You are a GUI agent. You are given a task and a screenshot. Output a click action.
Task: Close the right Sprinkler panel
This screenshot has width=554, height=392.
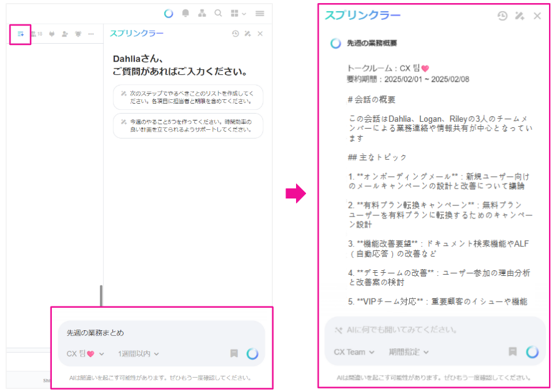537,16
